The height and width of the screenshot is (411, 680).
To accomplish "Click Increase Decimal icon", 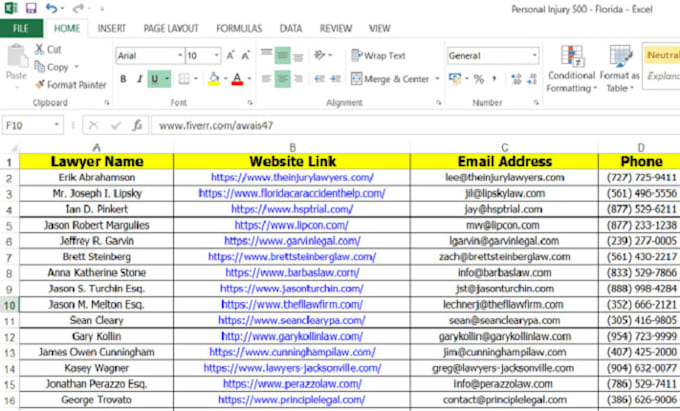I will (x=516, y=79).
